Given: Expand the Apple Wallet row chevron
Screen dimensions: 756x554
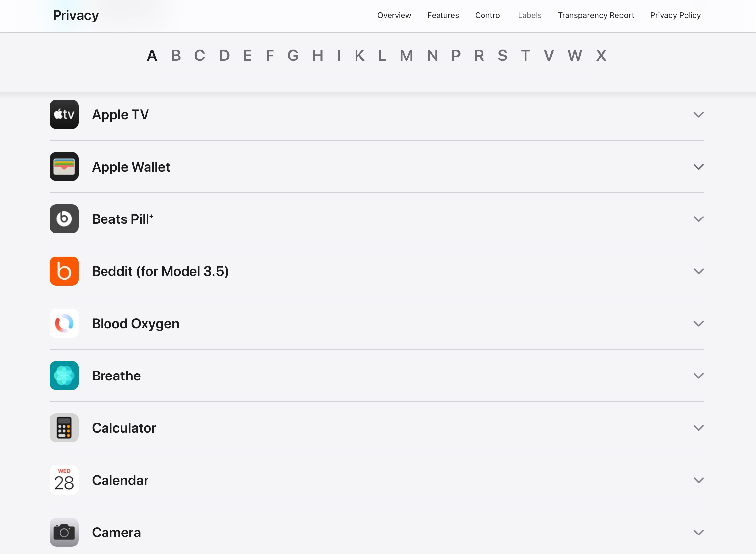Looking at the screenshot, I should (698, 167).
